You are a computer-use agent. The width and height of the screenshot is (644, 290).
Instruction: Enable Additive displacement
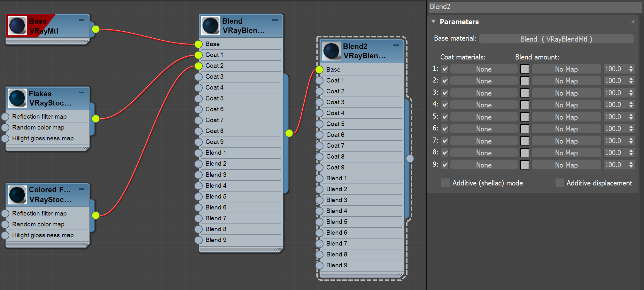pos(559,183)
